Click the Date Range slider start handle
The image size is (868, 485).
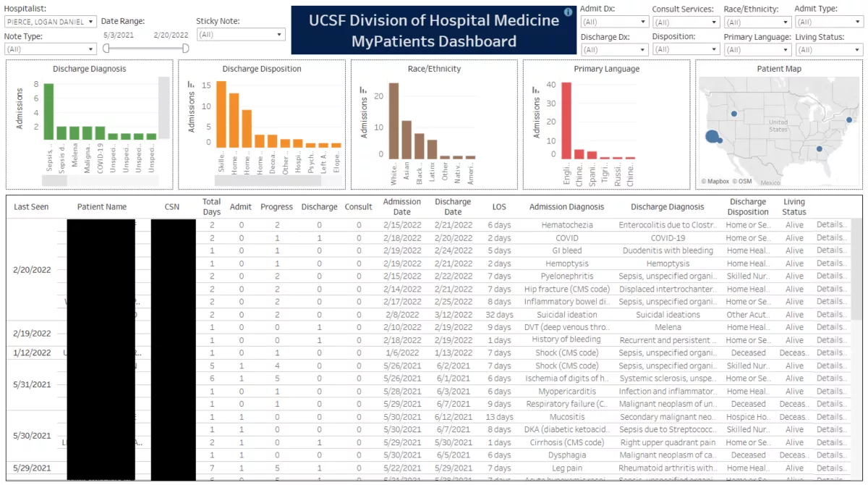pyautogui.click(x=106, y=48)
